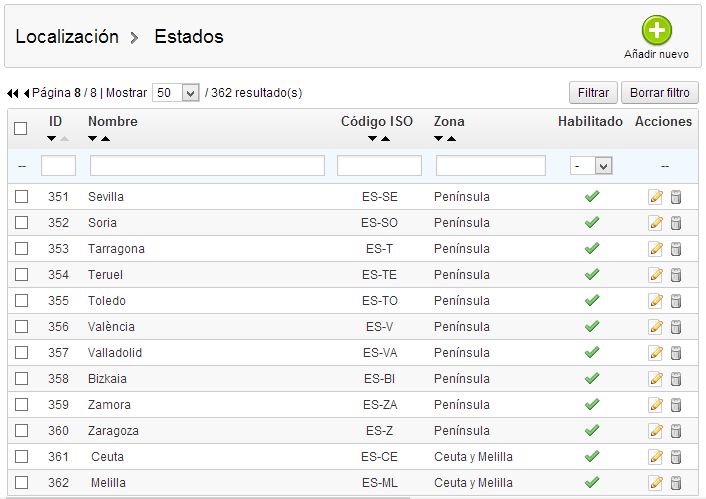Edit the Sevilla row with pencil icon
Image resolution: width=706 pixels, height=499 pixels.
coord(656,197)
